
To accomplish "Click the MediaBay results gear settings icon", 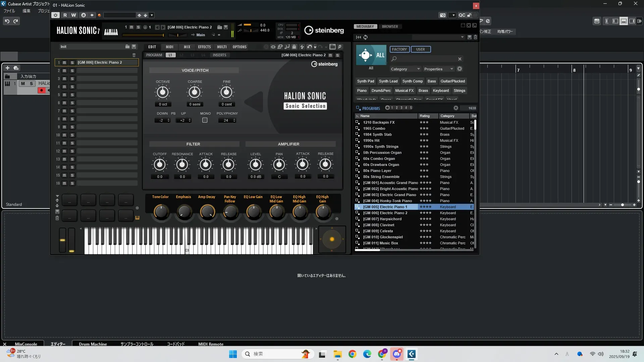I will pos(456,108).
